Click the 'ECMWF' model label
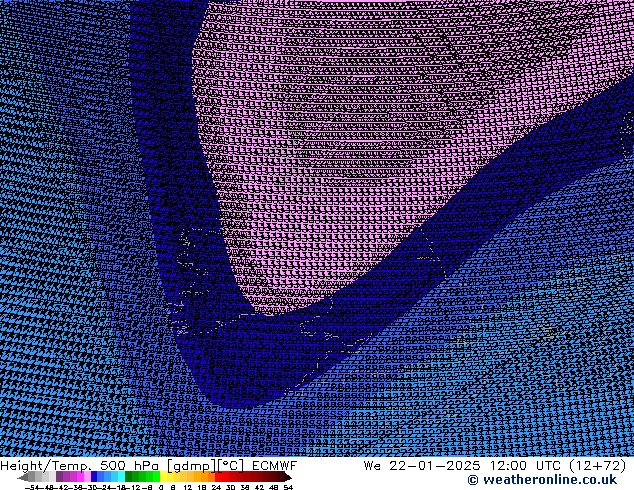634x490 pixels. coord(275,466)
